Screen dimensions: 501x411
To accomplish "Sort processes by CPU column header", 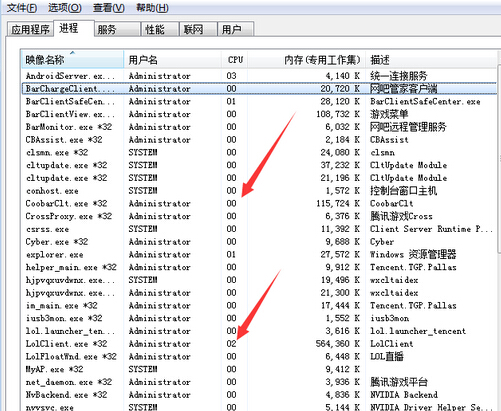I will click(x=235, y=59).
